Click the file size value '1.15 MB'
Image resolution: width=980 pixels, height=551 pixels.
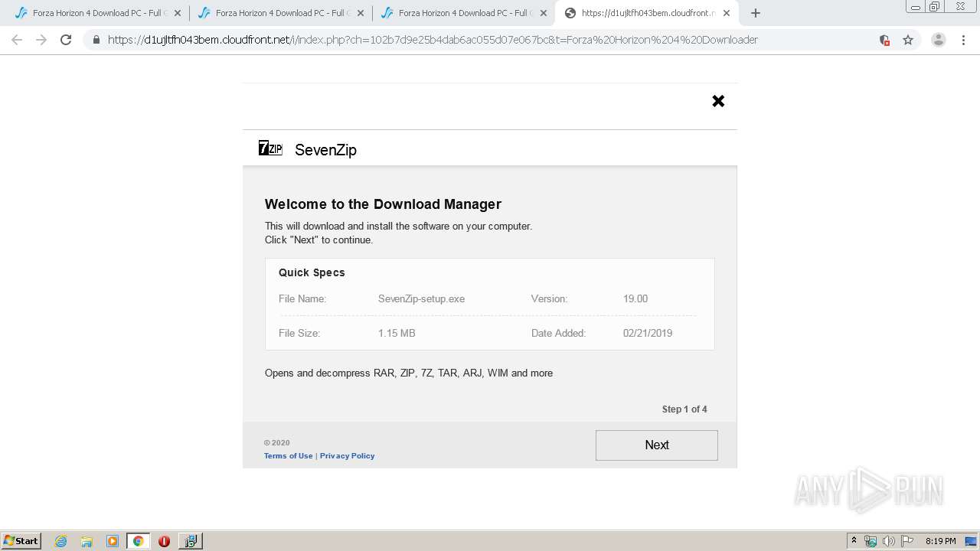pyautogui.click(x=397, y=334)
